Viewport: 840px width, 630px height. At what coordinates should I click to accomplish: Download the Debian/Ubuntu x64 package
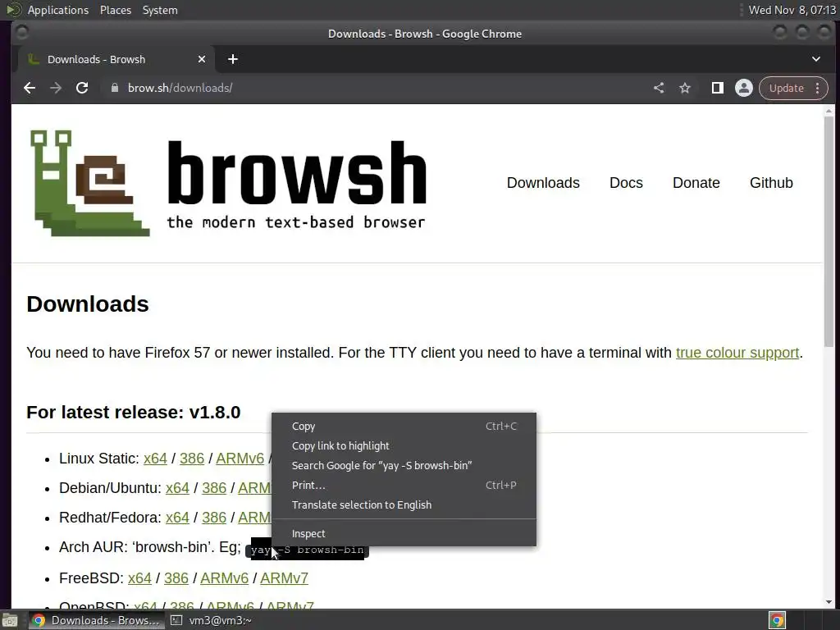(x=177, y=488)
